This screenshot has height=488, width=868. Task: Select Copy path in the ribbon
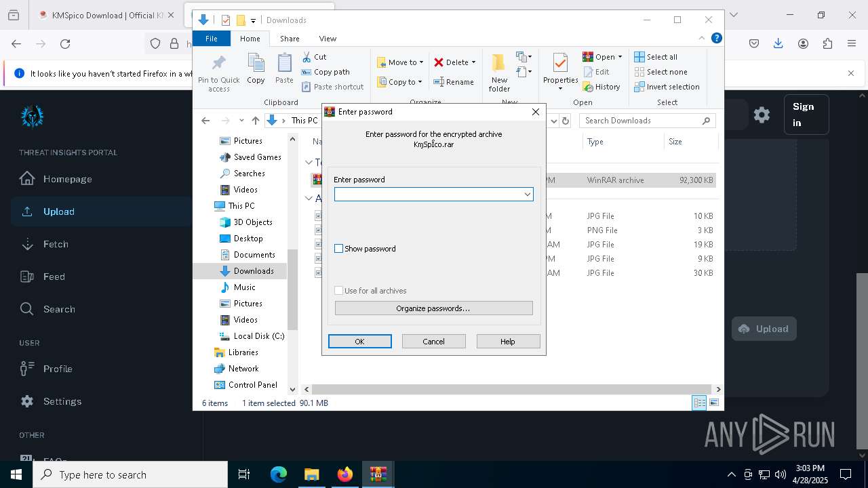click(x=325, y=72)
